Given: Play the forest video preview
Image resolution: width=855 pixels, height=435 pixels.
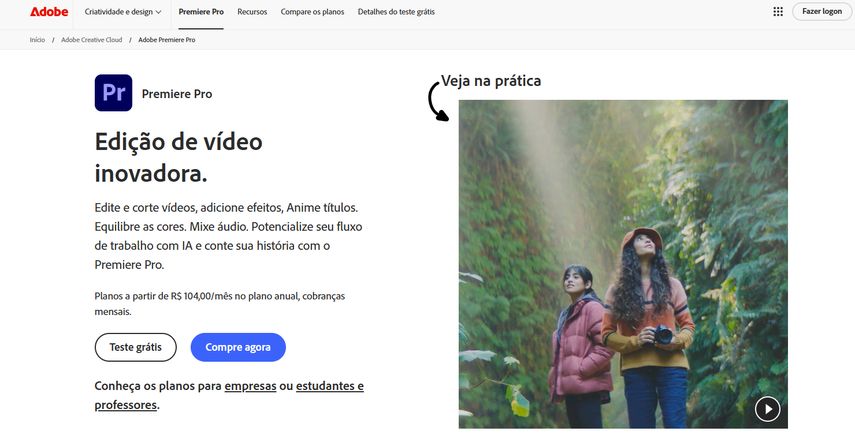Looking at the screenshot, I should (x=767, y=409).
